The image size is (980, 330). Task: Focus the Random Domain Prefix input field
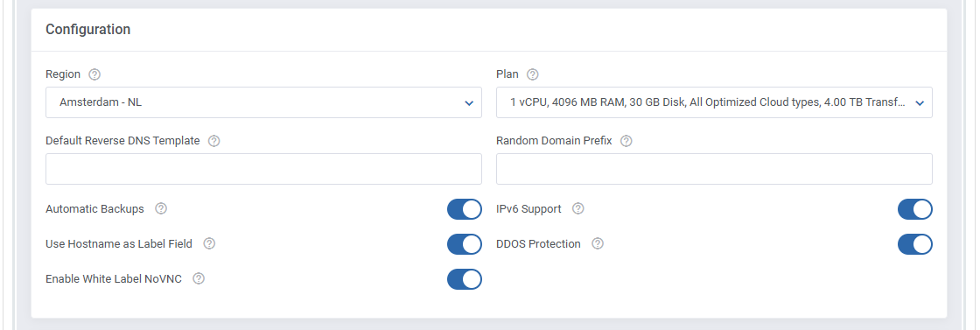pos(714,169)
